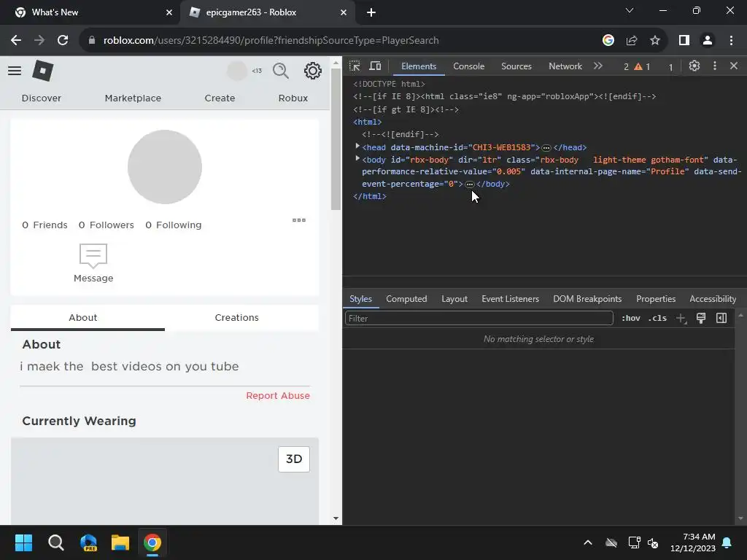Expand collapsed head contents ellipsis

click(x=546, y=147)
